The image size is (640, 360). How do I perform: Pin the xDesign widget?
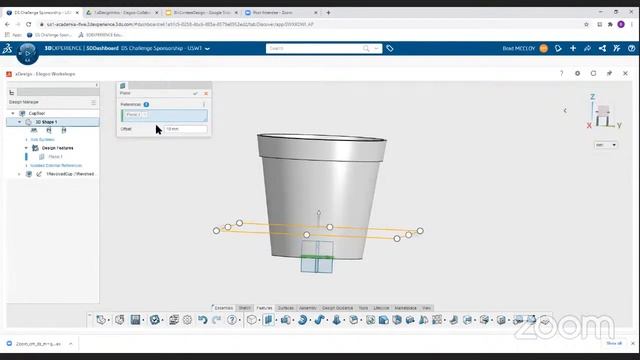[x=609, y=73]
